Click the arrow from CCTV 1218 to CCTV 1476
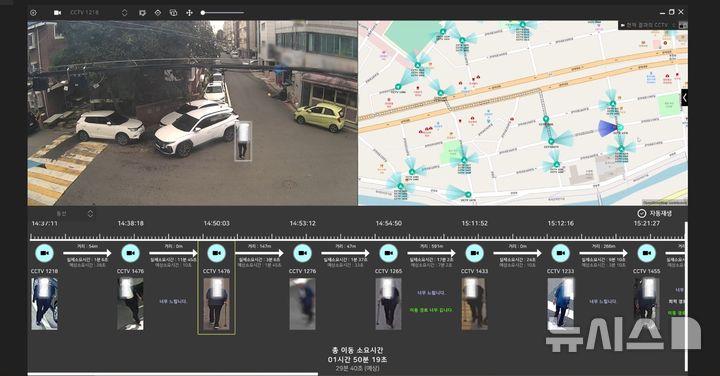 87,253
